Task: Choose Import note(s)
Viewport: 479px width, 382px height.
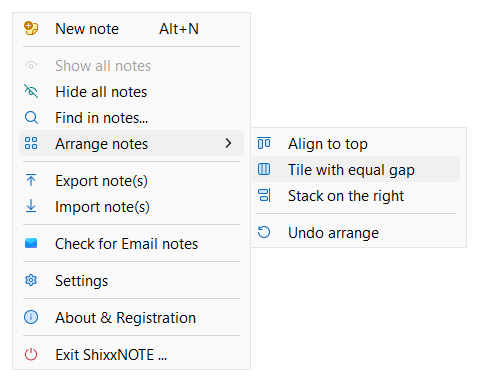Action: point(131,207)
